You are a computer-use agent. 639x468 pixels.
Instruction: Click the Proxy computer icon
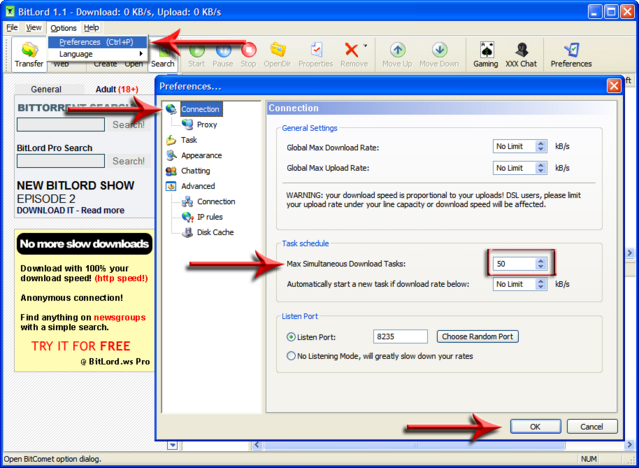click(x=187, y=124)
